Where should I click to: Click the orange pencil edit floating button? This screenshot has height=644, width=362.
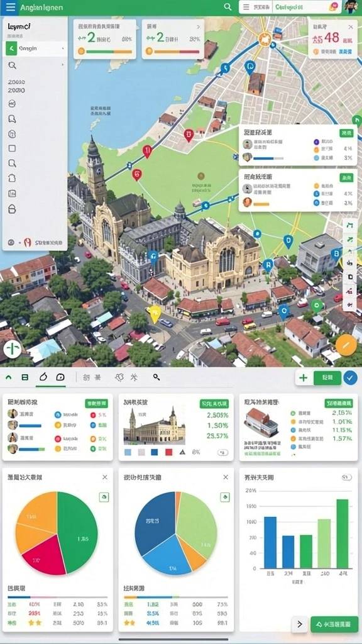(346, 345)
